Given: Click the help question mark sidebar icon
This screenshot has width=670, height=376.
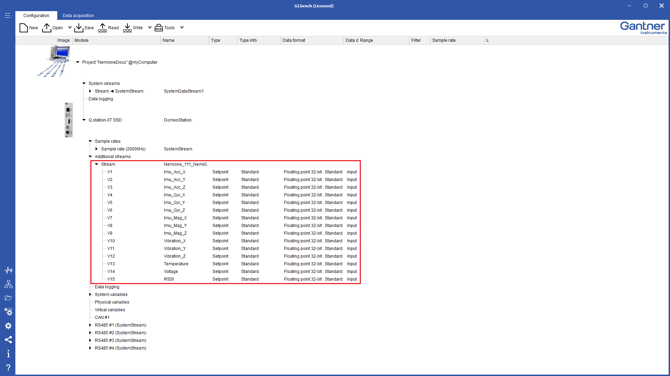Looking at the screenshot, I should [x=8, y=367].
